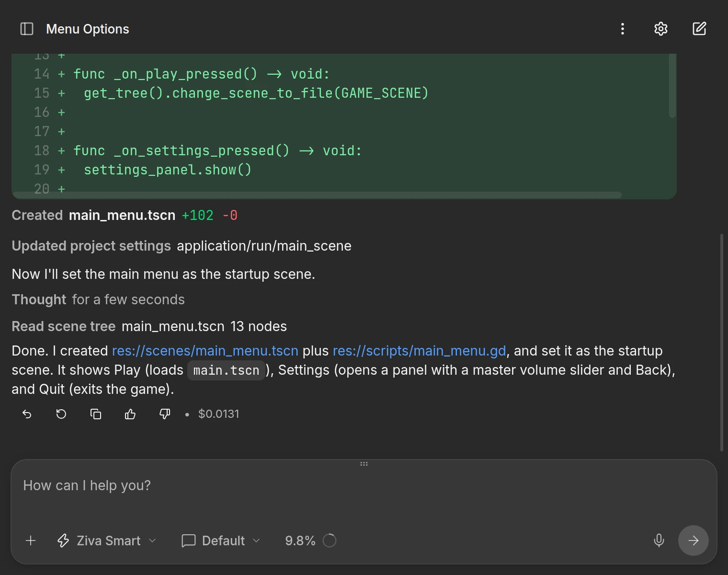
Task: Open settings via the gear icon
Action: [661, 29]
